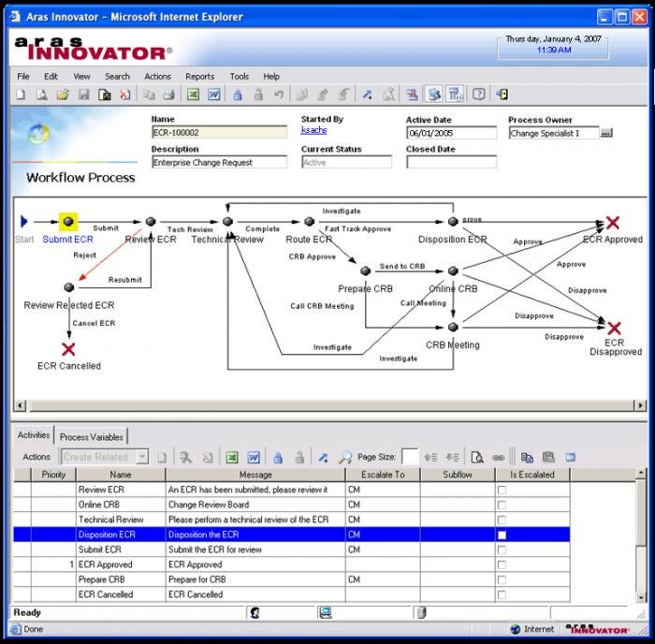Toggle Is Escalated checkbox for ECR Approved row
The width and height of the screenshot is (655, 644).
coord(502,565)
